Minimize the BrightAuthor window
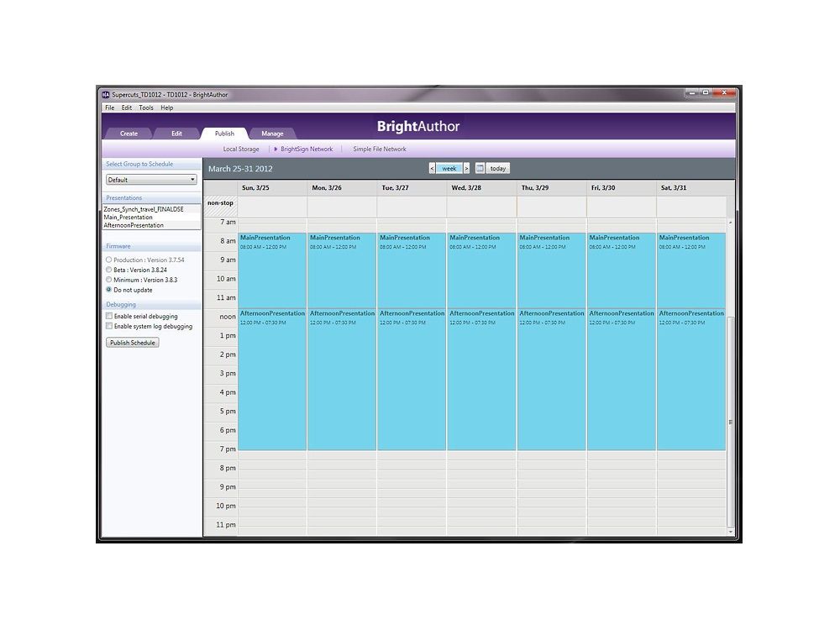This screenshot has width=840, height=630. click(x=692, y=92)
